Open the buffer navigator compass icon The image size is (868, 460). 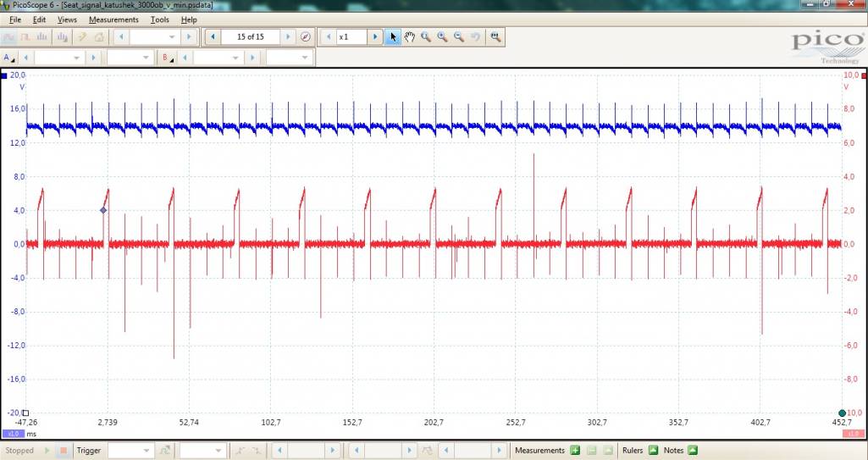coord(306,37)
